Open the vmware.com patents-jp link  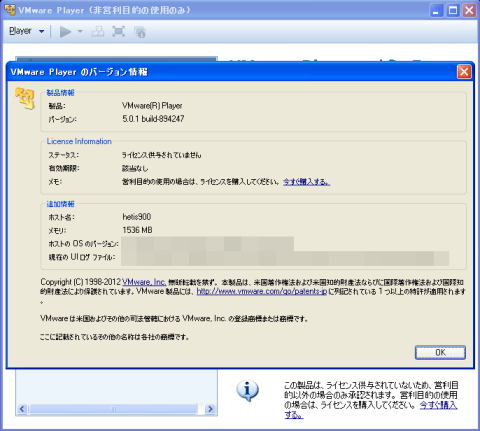[x=262, y=291]
